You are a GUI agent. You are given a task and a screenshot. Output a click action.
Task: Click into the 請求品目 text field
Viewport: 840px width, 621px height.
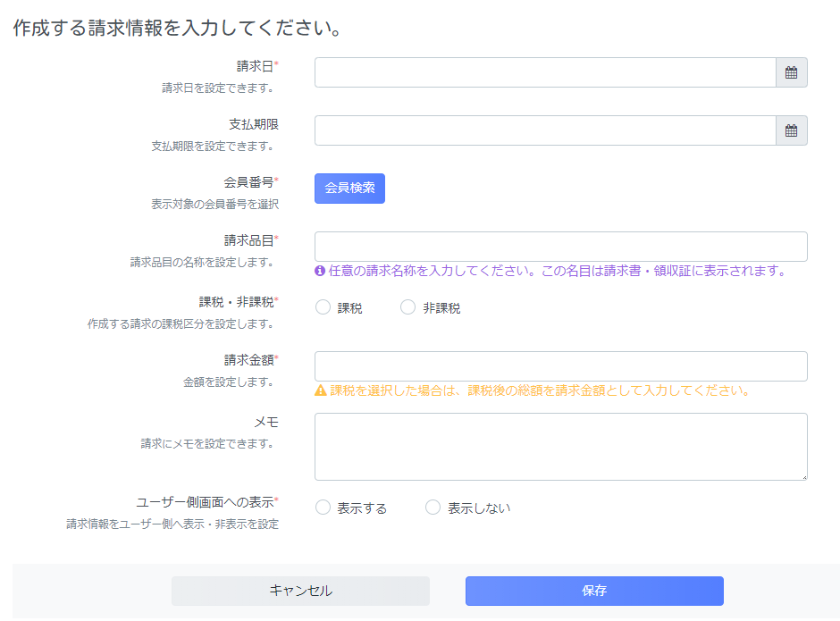click(561, 247)
